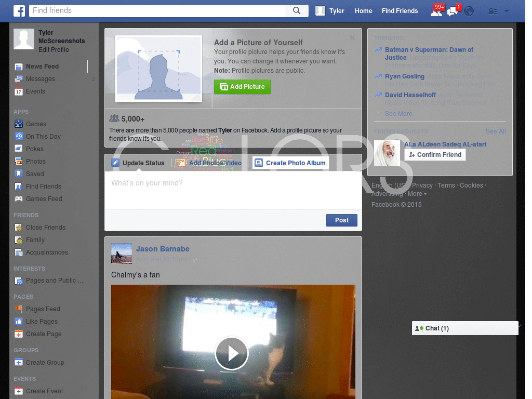The width and height of the screenshot is (532, 399).
Task: Click the Create Event icon
Action: tap(19, 391)
